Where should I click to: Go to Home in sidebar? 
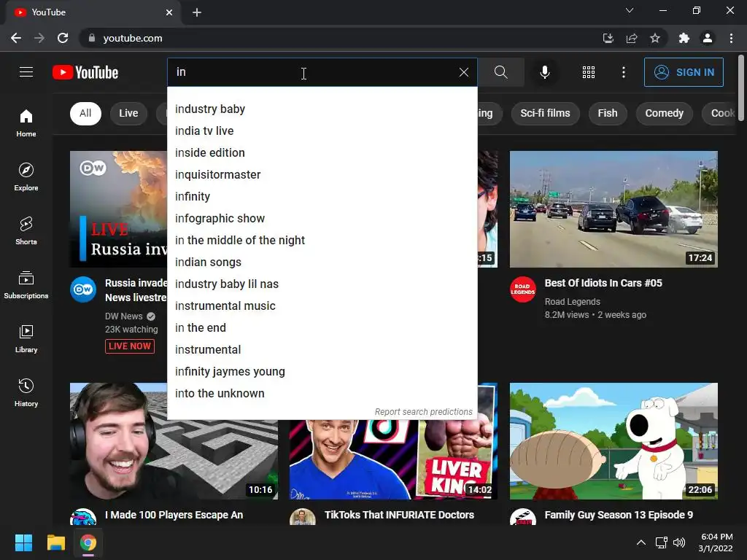coord(26,122)
